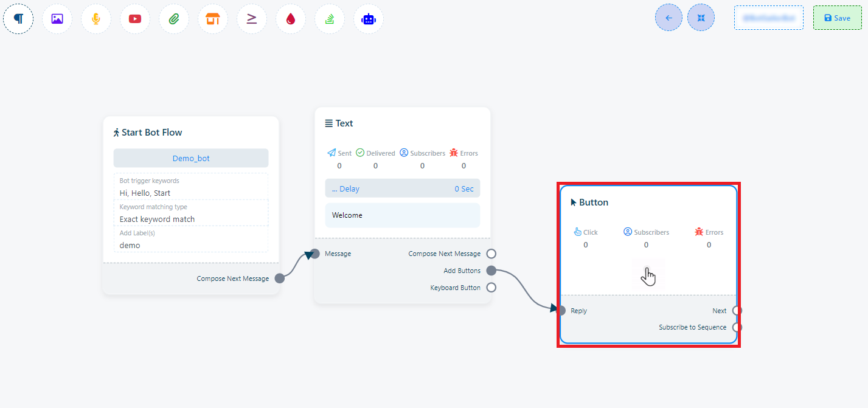
Task: Add a File attachment paperclip component
Action: [x=174, y=19]
